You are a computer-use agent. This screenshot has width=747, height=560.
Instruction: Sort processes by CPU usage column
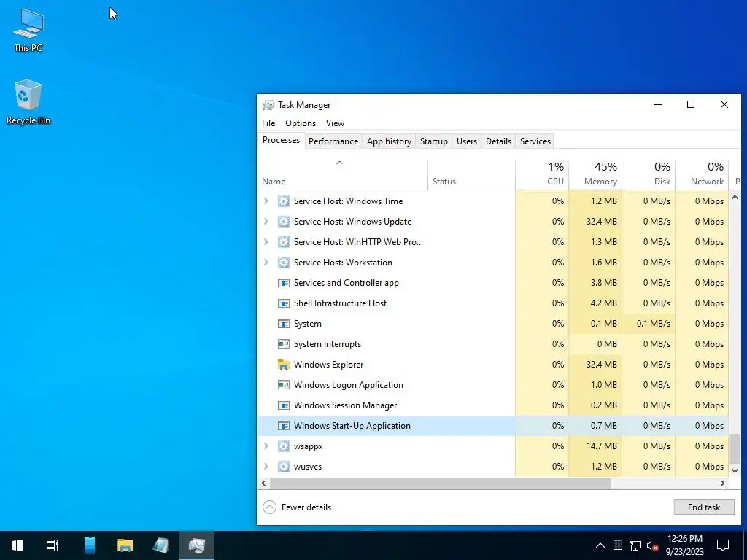(542, 175)
